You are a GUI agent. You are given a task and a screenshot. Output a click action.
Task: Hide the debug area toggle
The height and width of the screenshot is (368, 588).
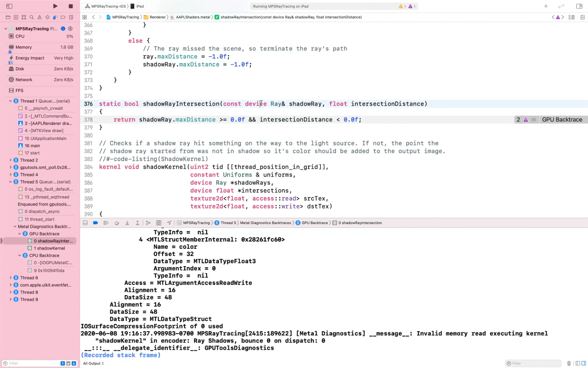[x=85, y=223]
